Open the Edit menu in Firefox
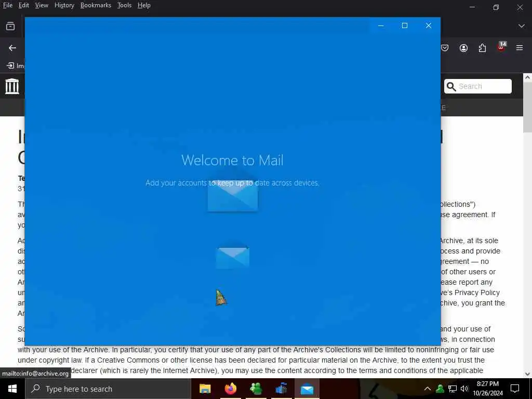Screen dimensions: 532x399 (23, 5)
